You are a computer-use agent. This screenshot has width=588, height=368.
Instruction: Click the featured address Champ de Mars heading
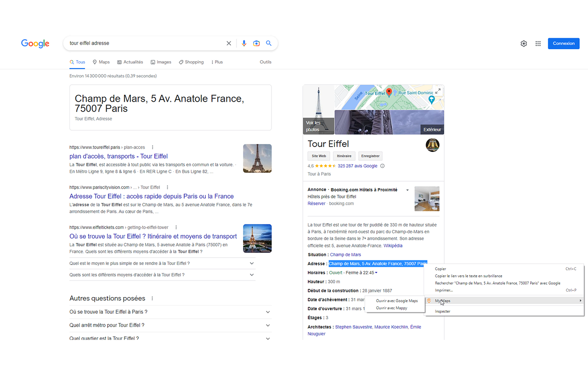(159, 103)
